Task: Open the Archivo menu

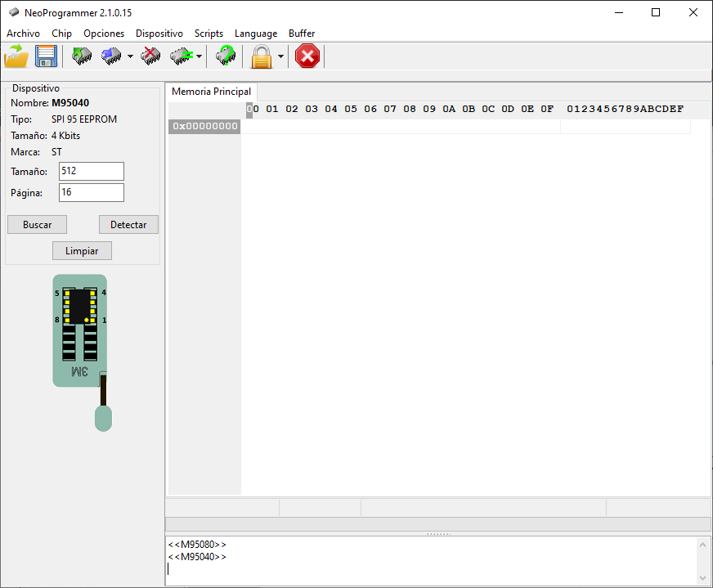Action: (x=23, y=34)
